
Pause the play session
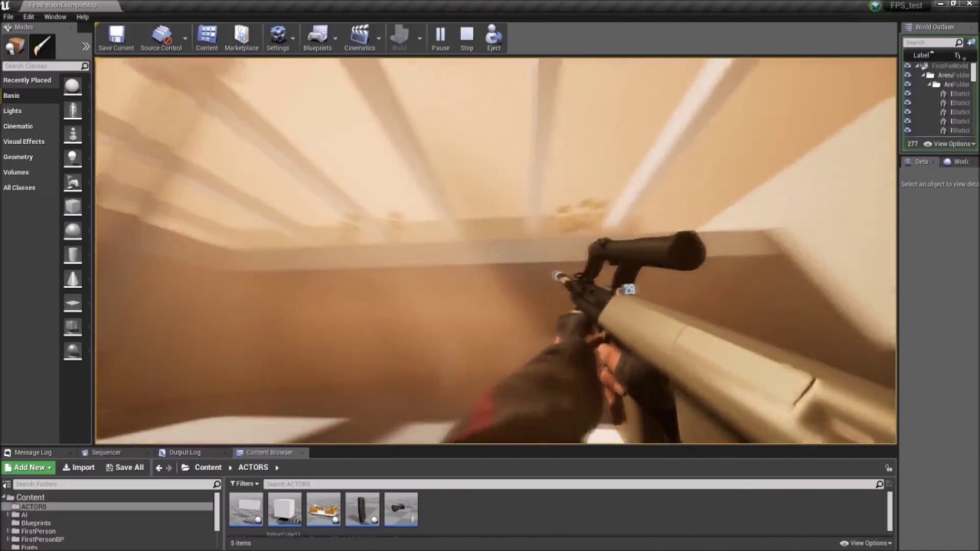coord(440,38)
